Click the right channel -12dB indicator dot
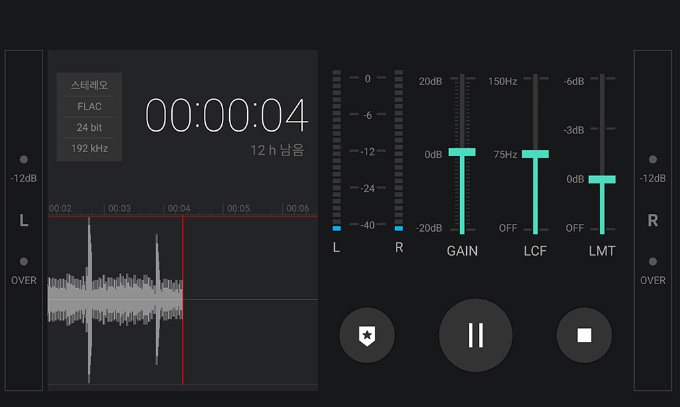The image size is (680, 407). [x=653, y=159]
